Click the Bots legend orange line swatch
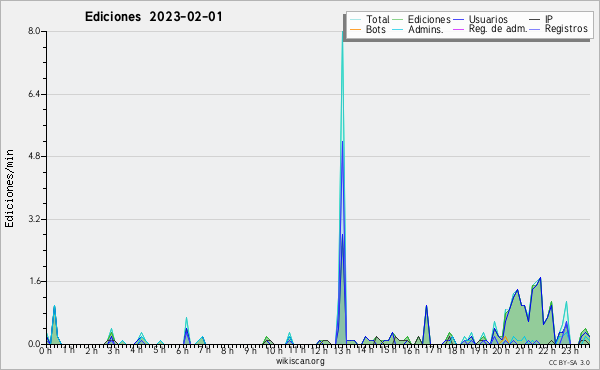This screenshot has height=370, width=600. [x=355, y=29]
